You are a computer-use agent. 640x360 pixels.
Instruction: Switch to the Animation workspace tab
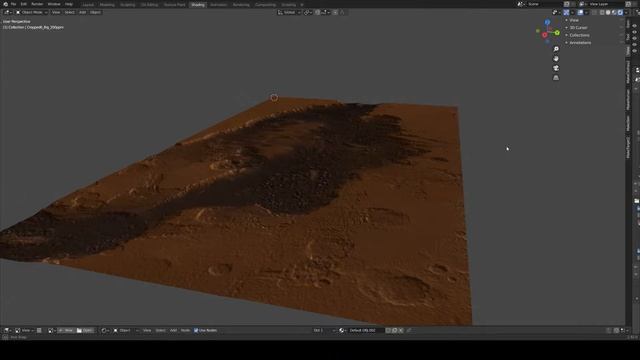pyautogui.click(x=218, y=5)
